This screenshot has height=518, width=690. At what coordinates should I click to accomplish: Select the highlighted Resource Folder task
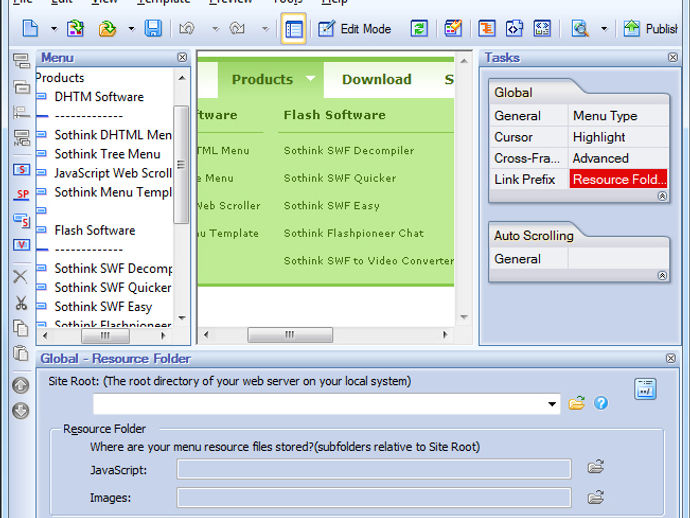618,179
